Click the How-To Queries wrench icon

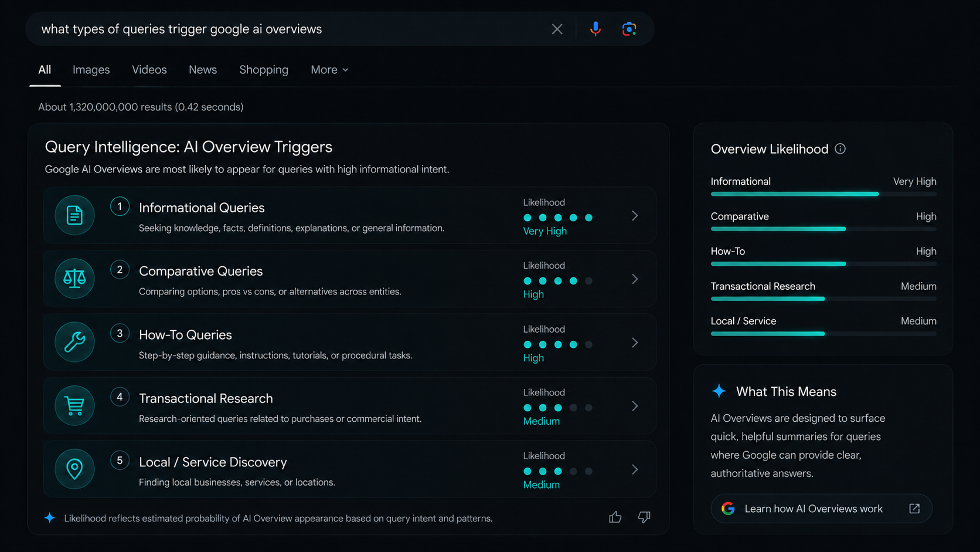point(74,342)
